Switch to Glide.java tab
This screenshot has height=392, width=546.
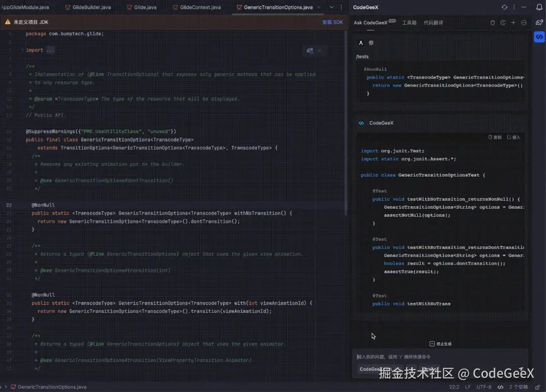click(142, 7)
